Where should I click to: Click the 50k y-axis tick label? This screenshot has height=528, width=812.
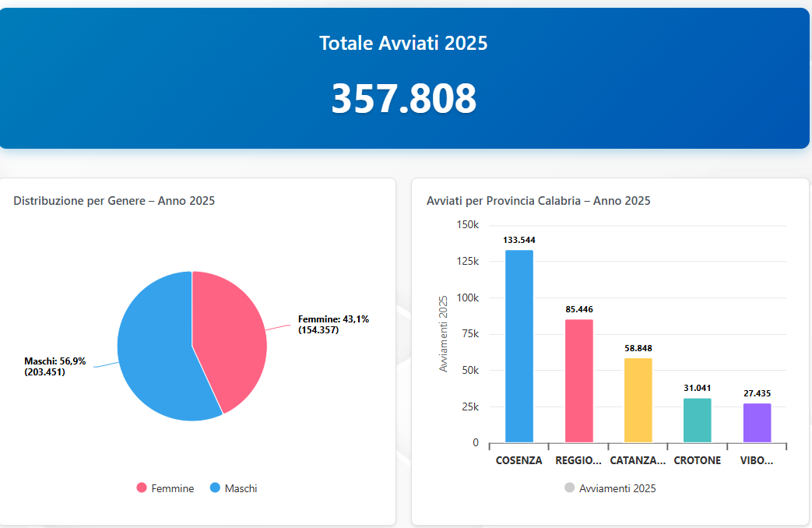point(470,371)
